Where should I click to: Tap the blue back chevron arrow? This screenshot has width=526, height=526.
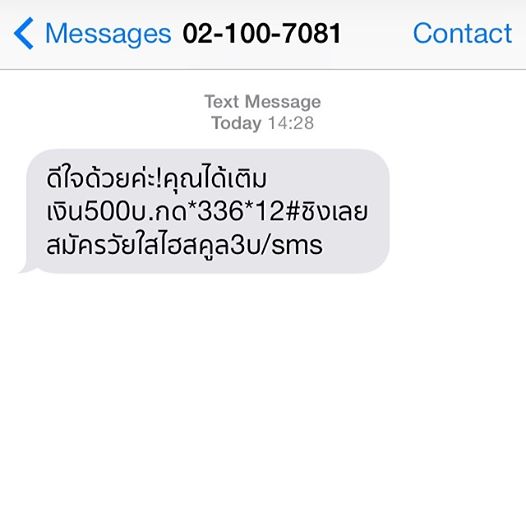(23, 33)
